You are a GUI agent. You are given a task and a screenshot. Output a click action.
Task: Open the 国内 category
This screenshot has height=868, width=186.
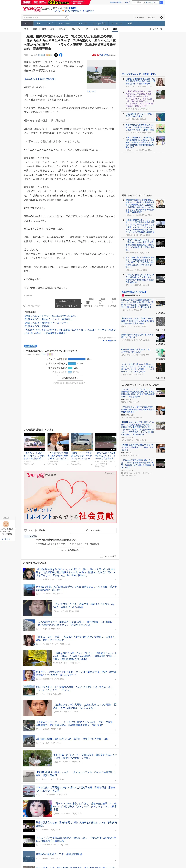[x=35, y=29]
